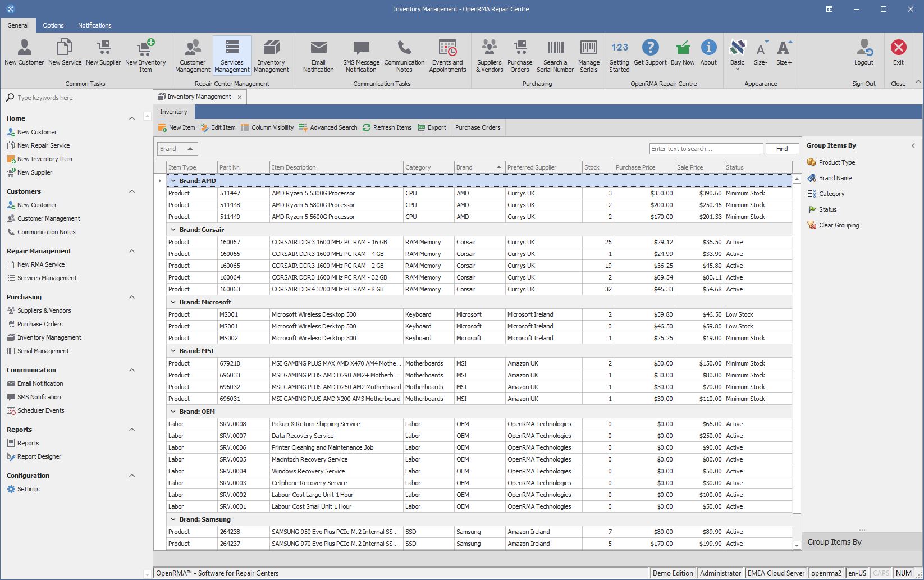Open Advanced Search in toolbar
The width and height of the screenshot is (924, 580).
328,127
